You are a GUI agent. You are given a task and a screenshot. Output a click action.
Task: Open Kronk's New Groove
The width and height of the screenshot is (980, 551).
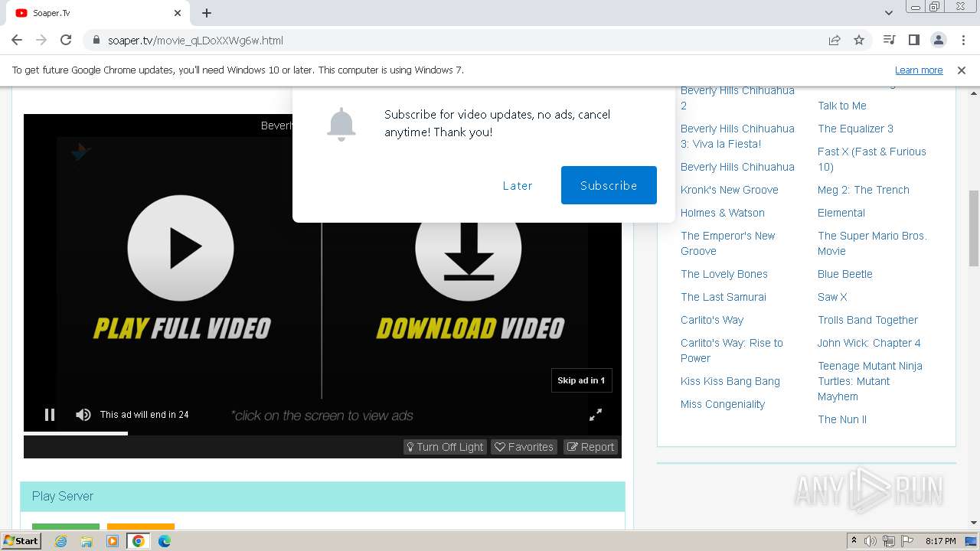[730, 190]
